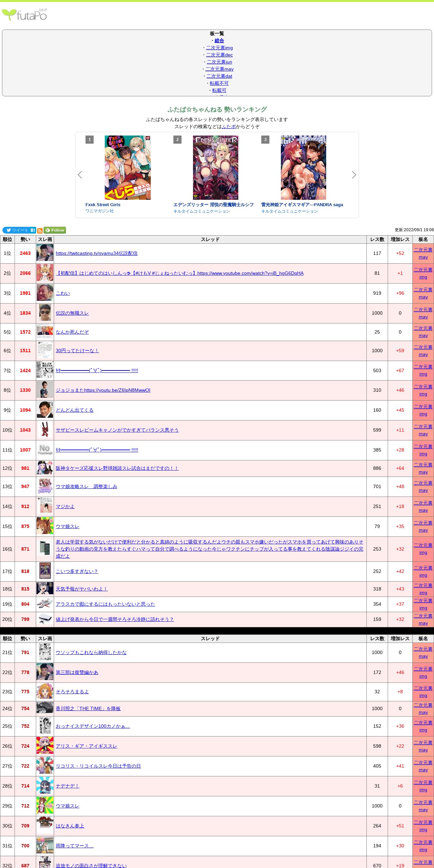Viewport: 434px width, 868px height.
Task: Open the こいつ多すぎない？ thread
Action: pyautogui.click(x=77, y=571)
